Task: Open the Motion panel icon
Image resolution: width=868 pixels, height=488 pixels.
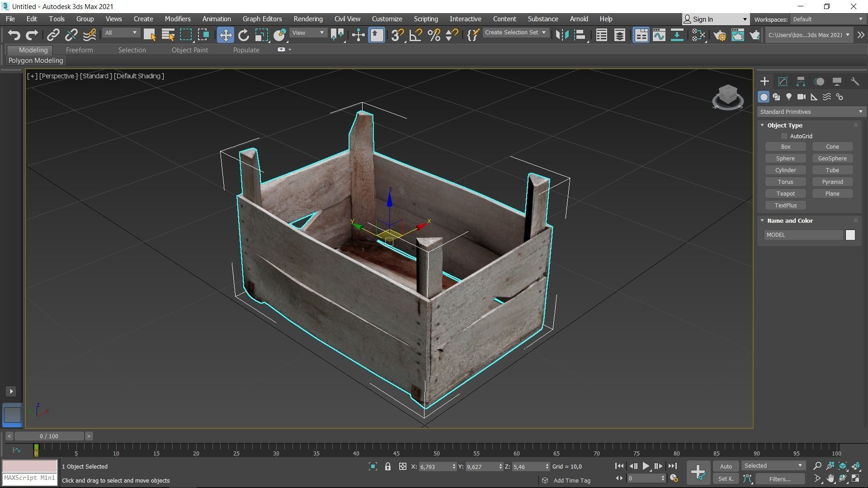Action: click(819, 81)
